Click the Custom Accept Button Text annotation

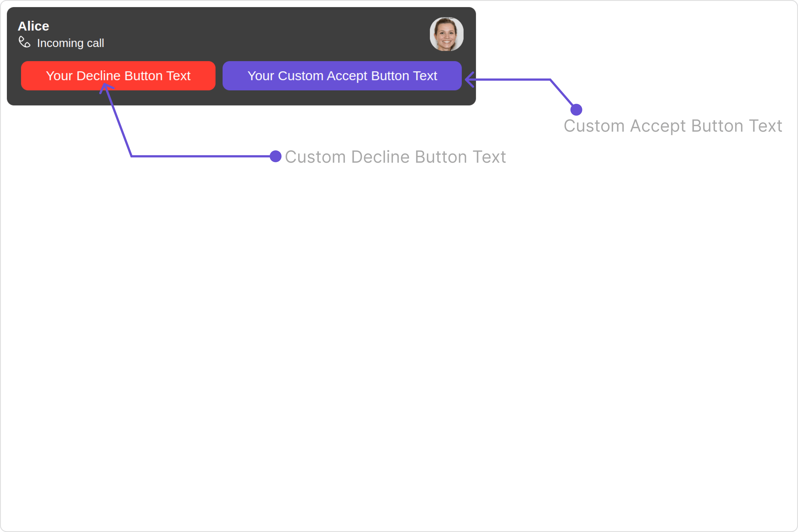click(x=673, y=126)
